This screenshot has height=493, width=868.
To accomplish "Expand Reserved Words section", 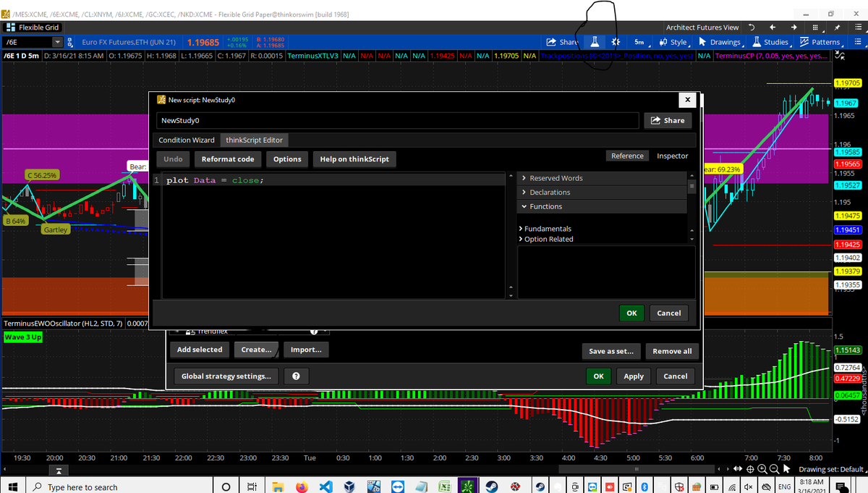I will coord(602,178).
